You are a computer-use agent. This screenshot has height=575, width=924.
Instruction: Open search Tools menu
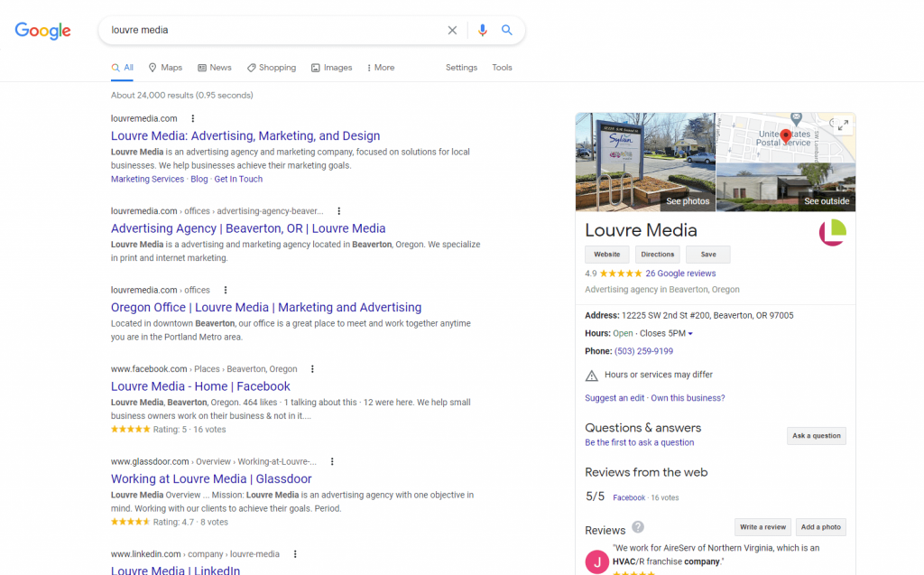click(502, 68)
